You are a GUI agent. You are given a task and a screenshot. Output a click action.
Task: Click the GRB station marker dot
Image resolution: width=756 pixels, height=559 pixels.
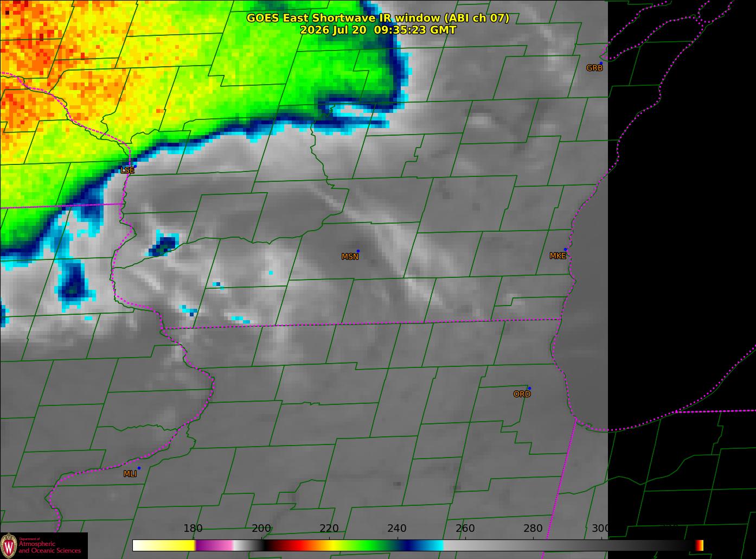click(601, 63)
